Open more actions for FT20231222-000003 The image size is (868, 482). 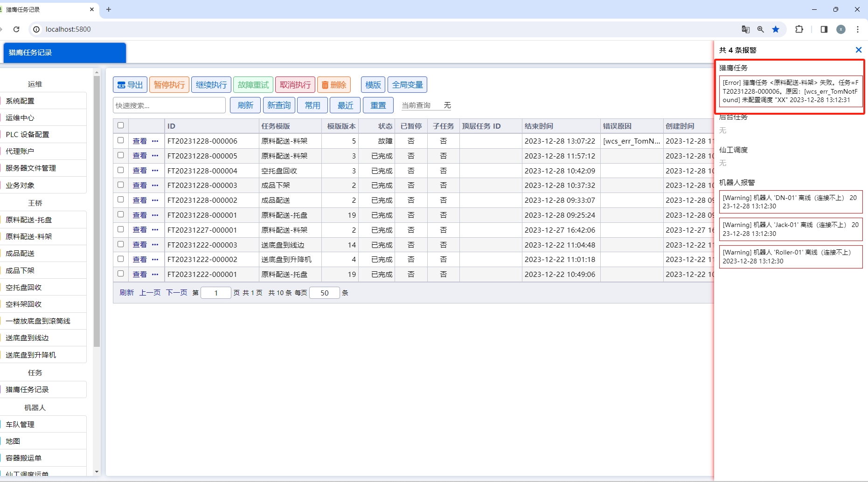[155, 245]
